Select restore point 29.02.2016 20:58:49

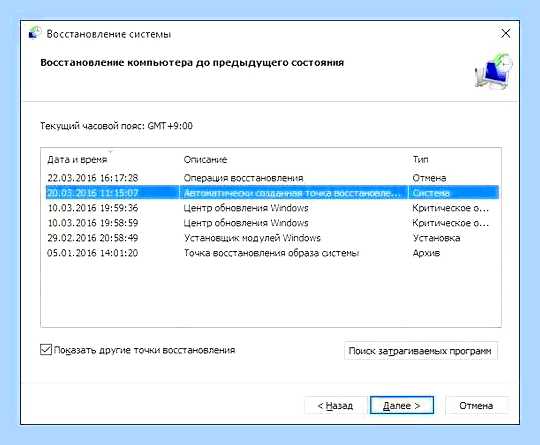(x=272, y=238)
